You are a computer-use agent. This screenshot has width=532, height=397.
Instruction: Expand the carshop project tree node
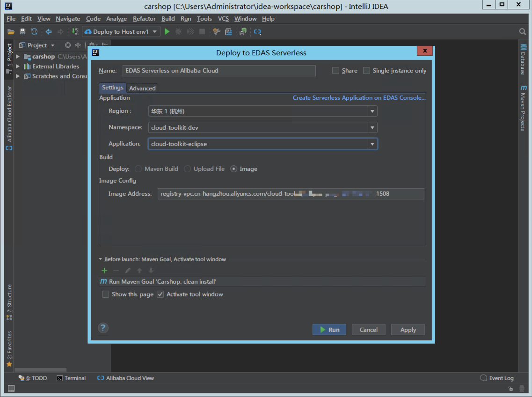(18, 56)
